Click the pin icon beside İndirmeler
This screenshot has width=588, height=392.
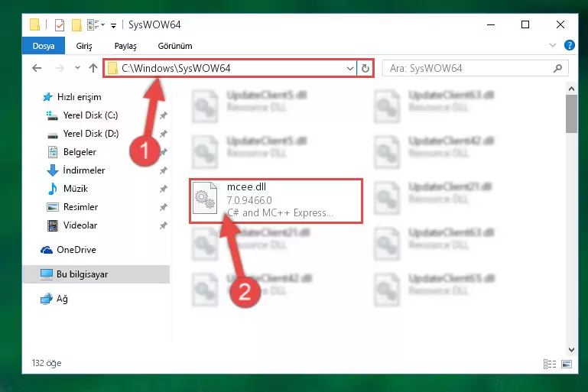click(163, 170)
